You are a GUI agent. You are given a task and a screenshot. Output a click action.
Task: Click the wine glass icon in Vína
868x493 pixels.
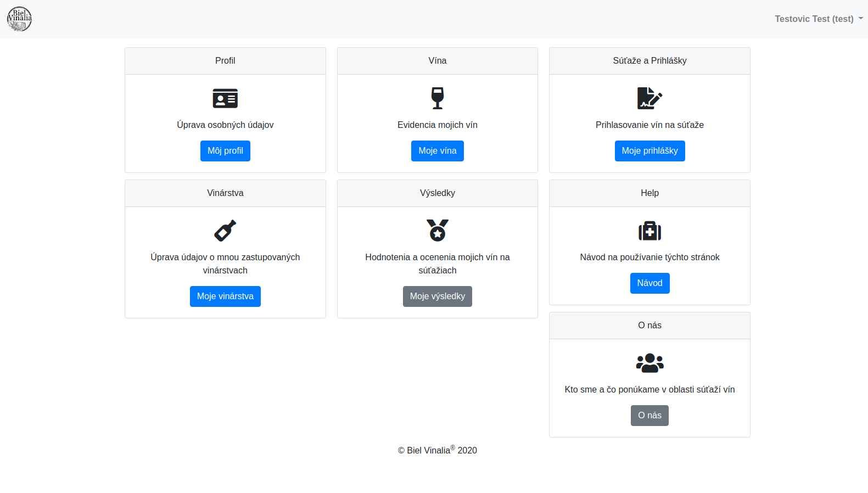tap(438, 98)
